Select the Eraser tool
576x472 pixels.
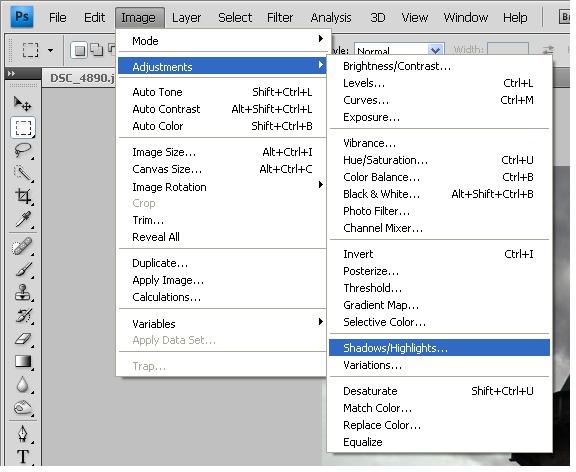(23, 338)
